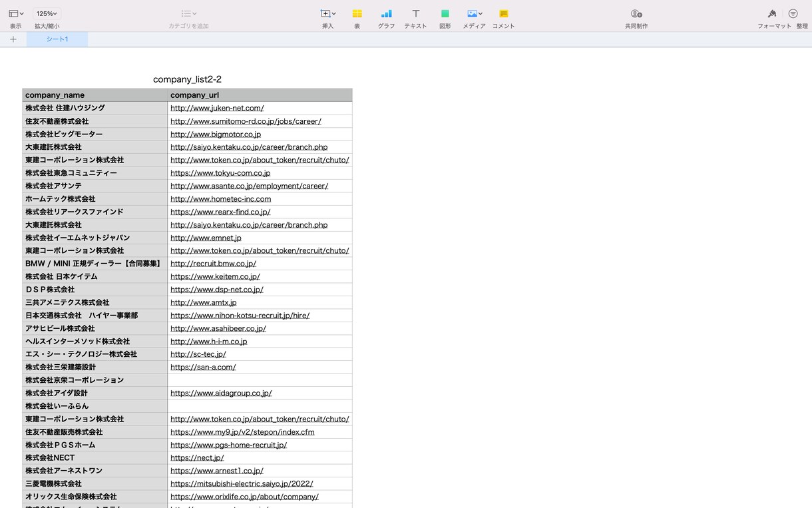Open the View (表示) menu icon

point(16,13)
